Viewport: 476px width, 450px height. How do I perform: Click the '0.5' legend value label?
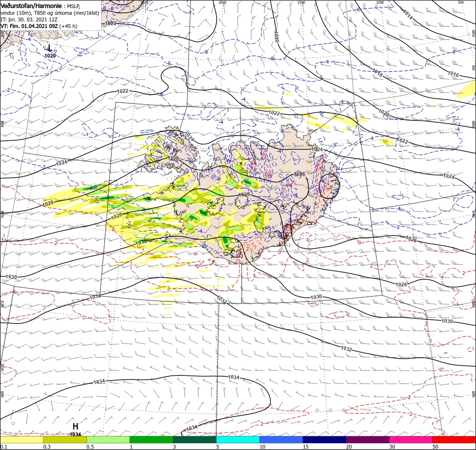point(90,447)
